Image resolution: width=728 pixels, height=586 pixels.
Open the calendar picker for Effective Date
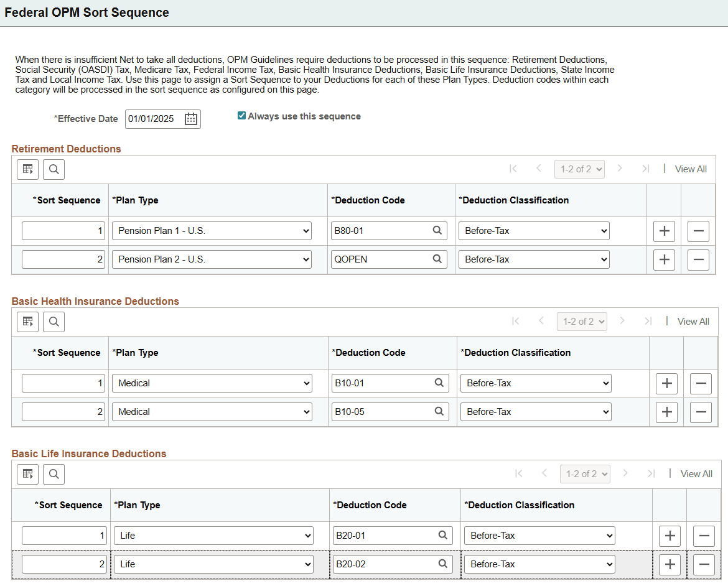(x=192, y=119)
